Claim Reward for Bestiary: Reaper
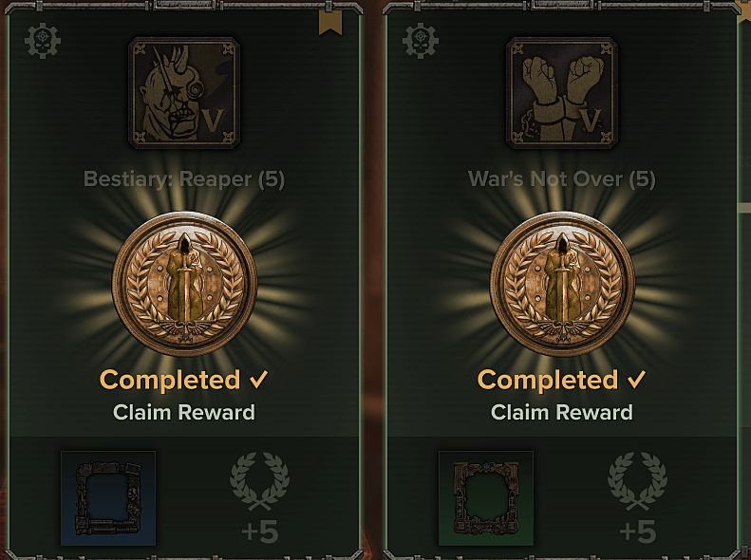 [x=184, y=412]
